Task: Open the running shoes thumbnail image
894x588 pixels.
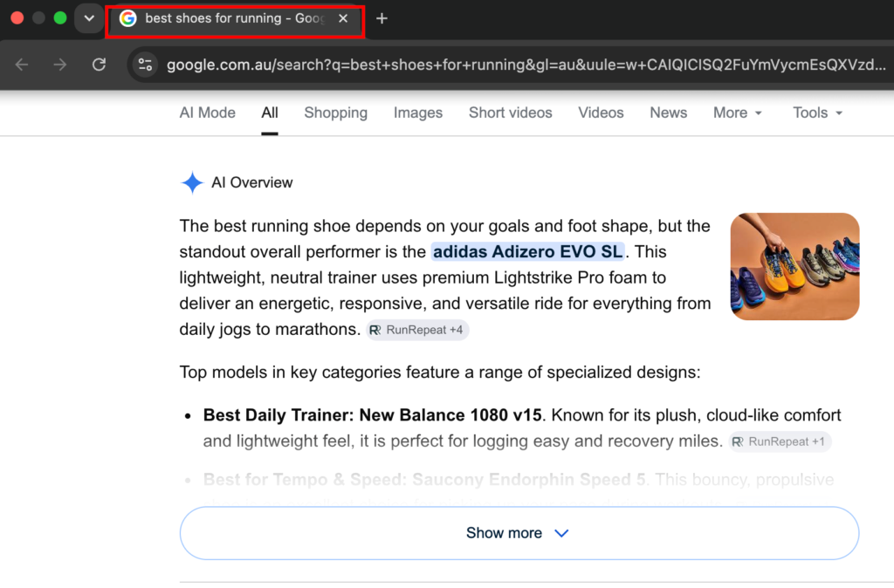Action: (x=794, y=267)
